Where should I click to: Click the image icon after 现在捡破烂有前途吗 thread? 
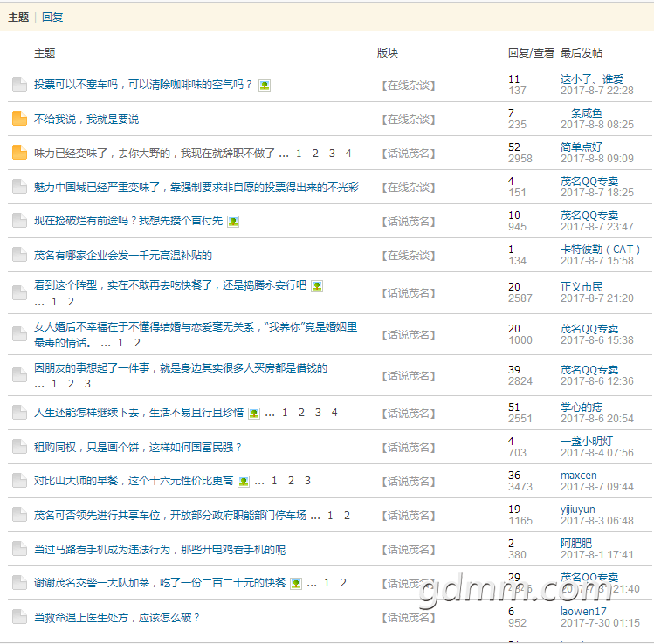(x=233, y=222)
